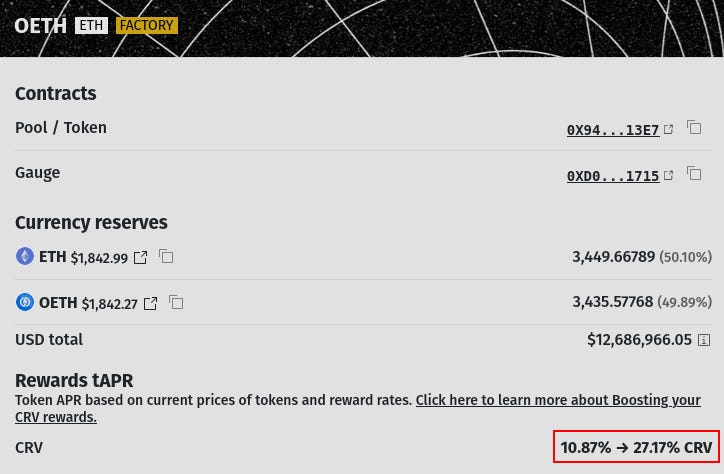Open external link icon beside 0XD0...1715
The image size is (724, 474).
point(669,175)
